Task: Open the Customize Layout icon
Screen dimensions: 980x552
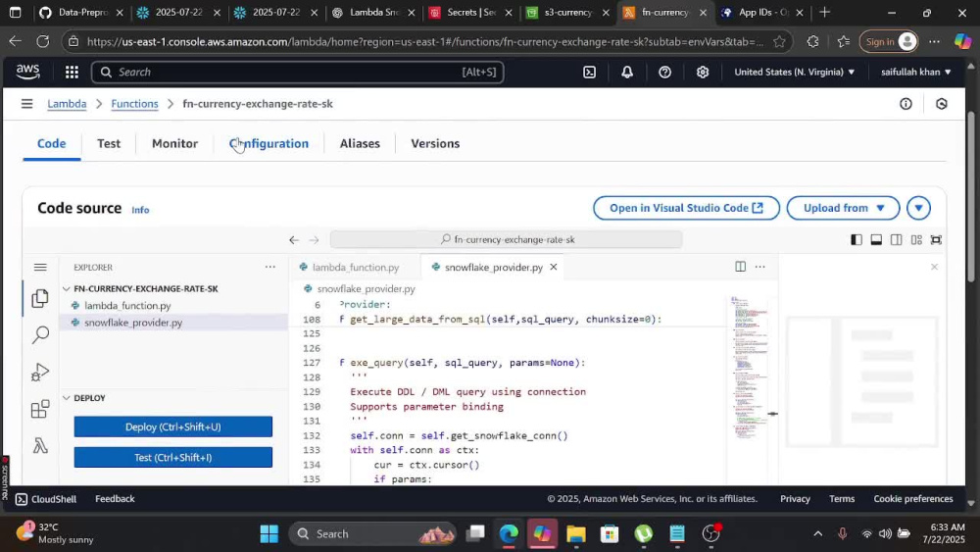Action: 916,239
